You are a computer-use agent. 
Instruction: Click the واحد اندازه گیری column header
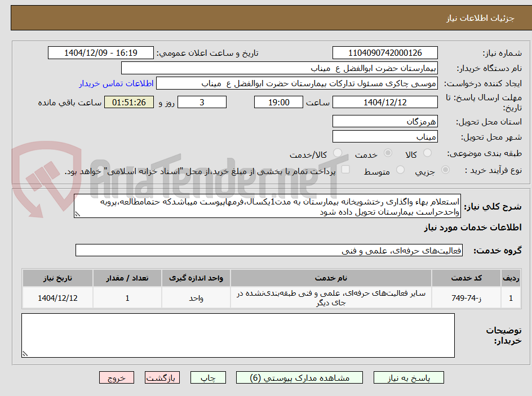click(x=196, y=278)
